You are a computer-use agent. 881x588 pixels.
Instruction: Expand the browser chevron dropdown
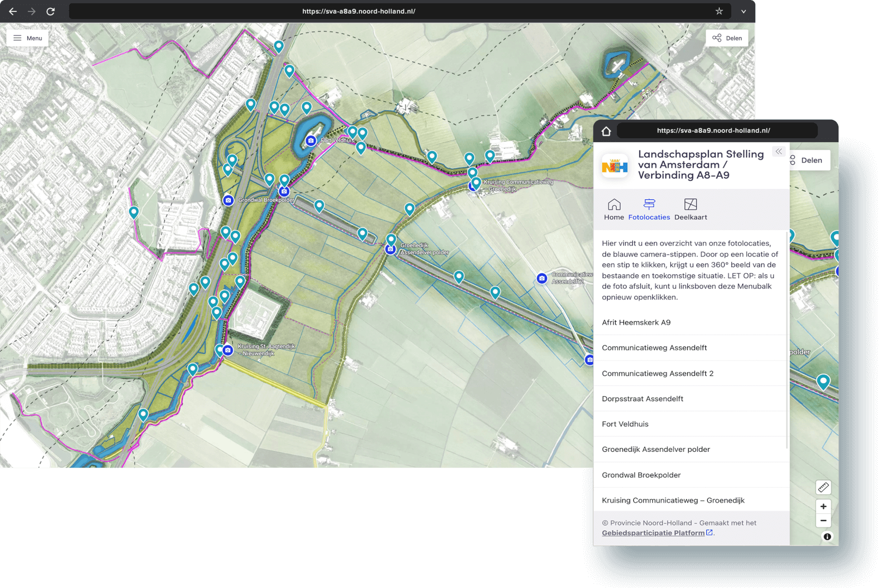click(743, 11)
